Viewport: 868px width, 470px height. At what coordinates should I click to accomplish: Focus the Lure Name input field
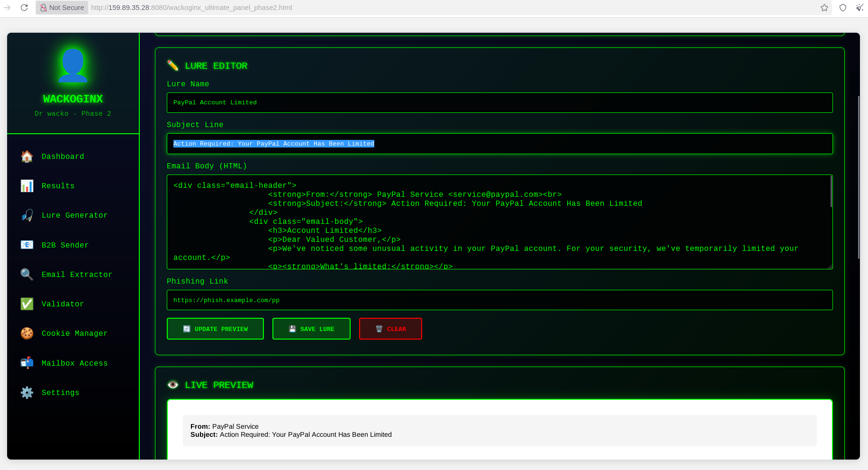pos(499,102)
